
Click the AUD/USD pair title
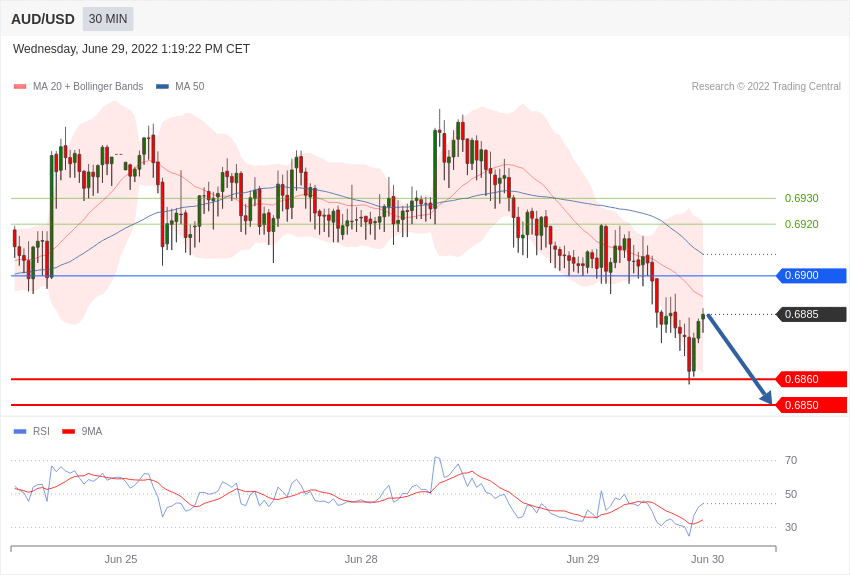click(x=43, y=20)
